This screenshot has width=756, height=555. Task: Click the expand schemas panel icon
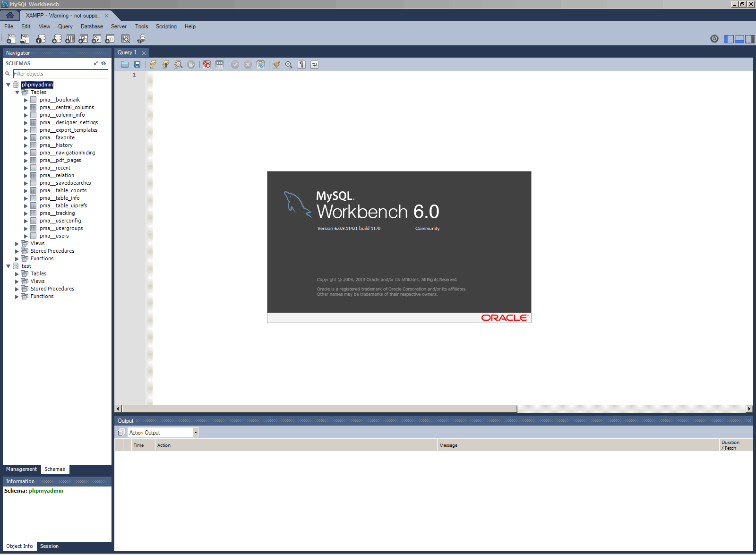(96, 63)
